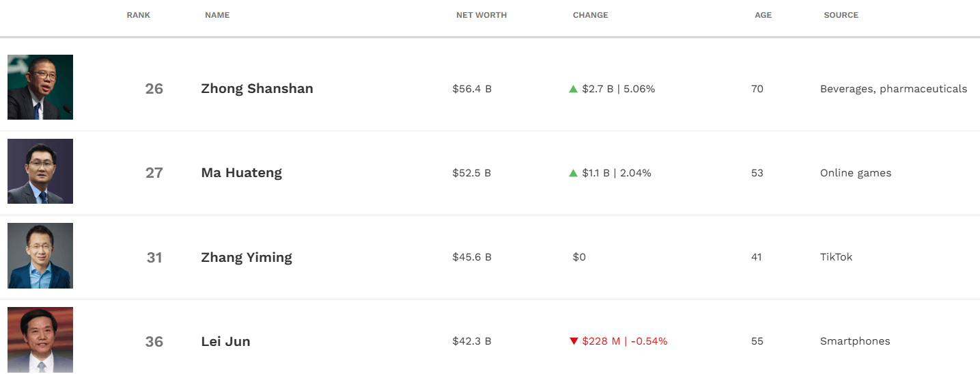Click Ma Huateng's profile photo
The width and height of the screenshot is (980, 374).
coord(40,172)
